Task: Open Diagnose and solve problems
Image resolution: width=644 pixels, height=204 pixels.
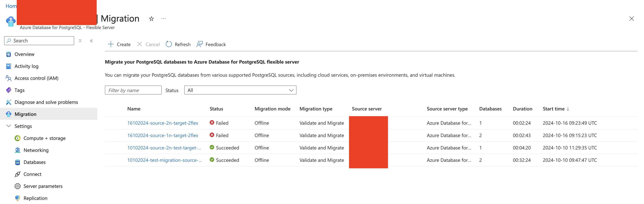Action: [x=46, y=102]
